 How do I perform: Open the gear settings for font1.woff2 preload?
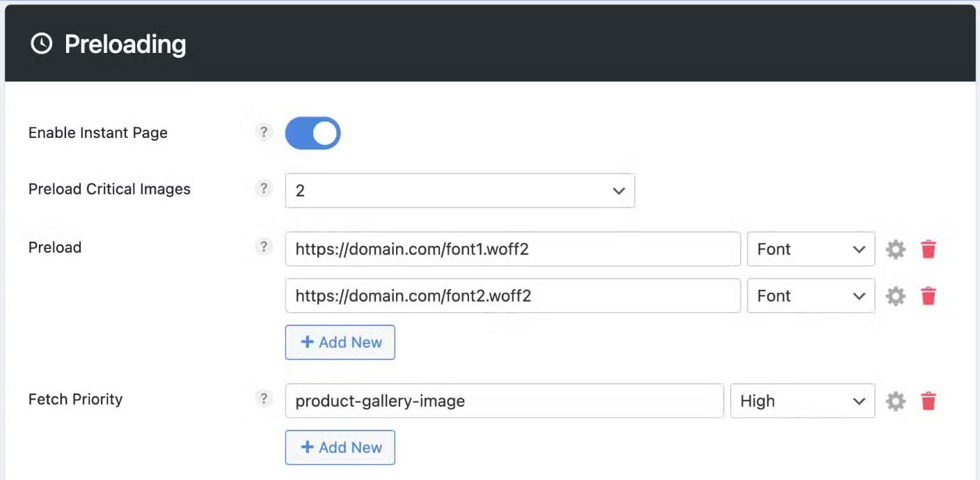[x=895, y=249]
